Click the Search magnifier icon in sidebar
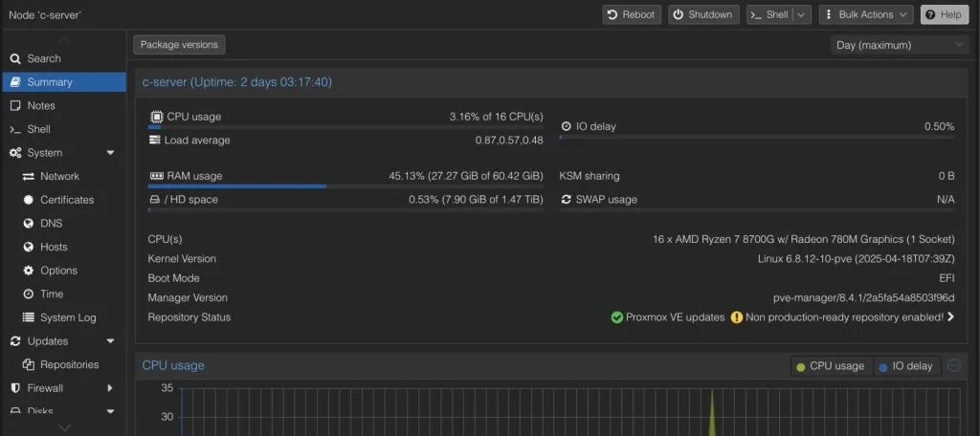This screenshot has height=436, width=980. pos(15,58)
